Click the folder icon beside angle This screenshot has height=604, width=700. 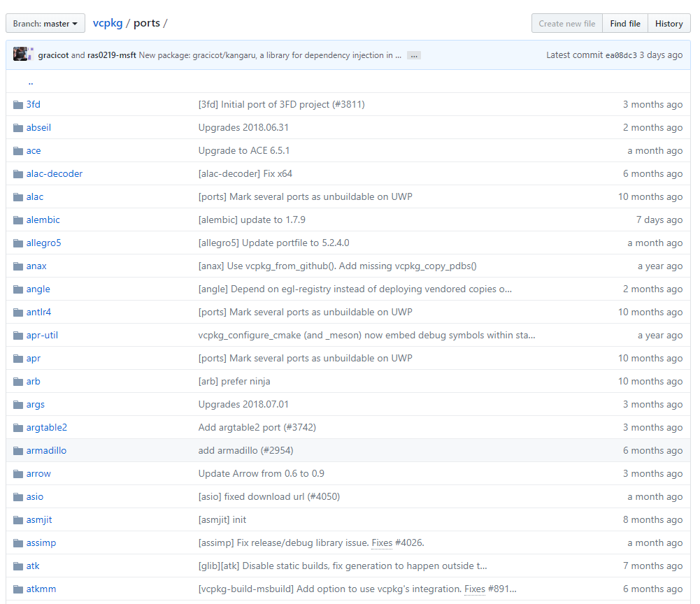coord(18,289)
